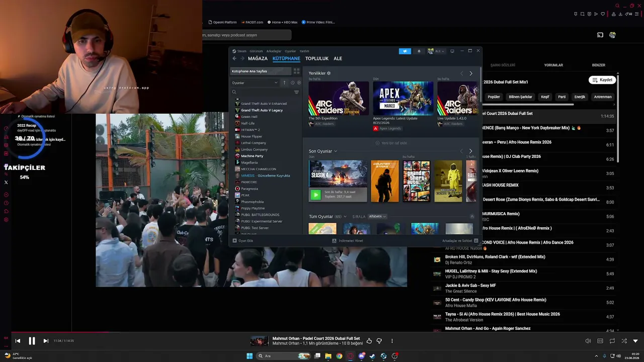Open the Steam menu in title bar
The height and width of the screenshot is (362, 644).
242,51
